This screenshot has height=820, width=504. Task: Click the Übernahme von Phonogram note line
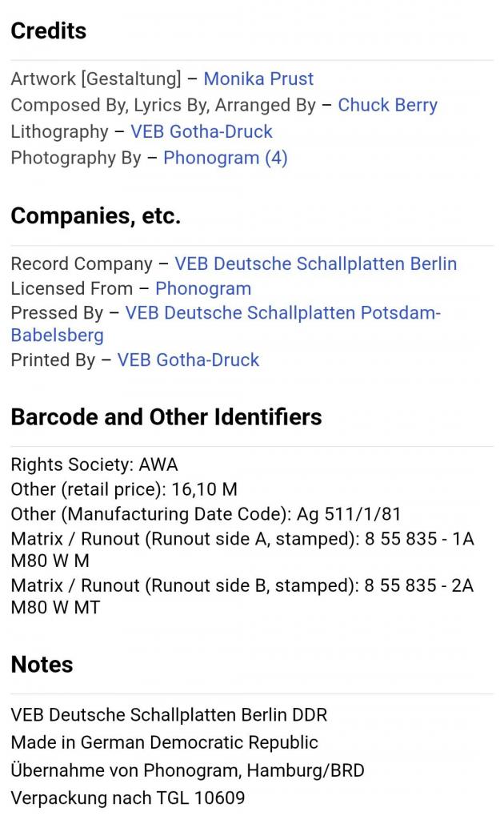(187, 770)
